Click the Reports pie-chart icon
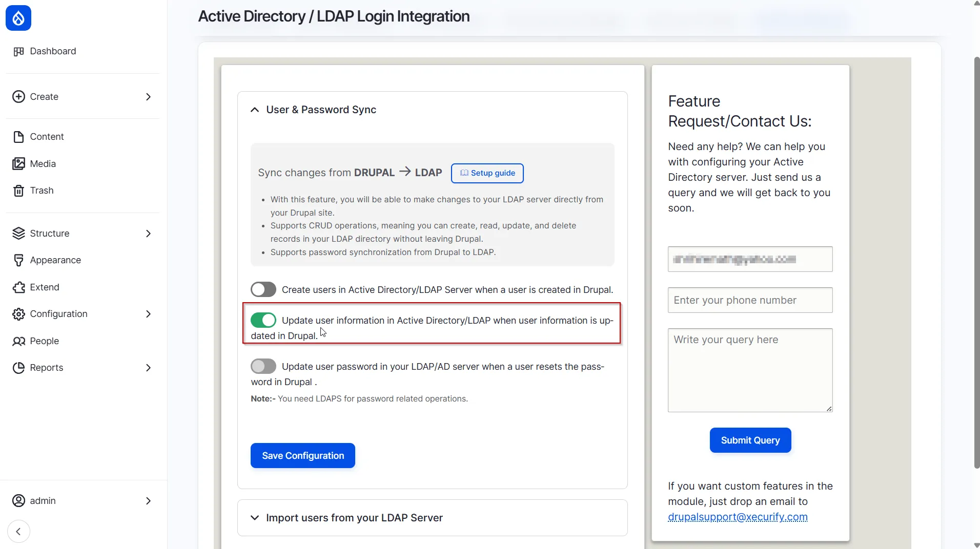 [18, 368]
